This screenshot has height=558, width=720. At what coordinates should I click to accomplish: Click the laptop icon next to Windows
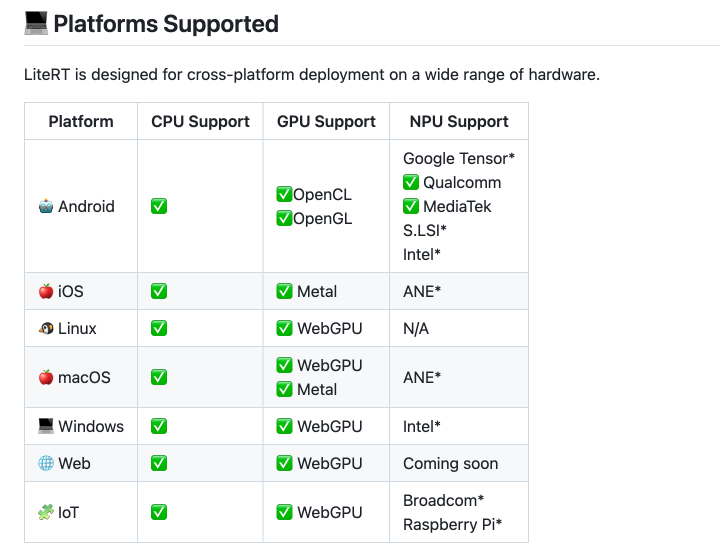[x=45, y=427]
